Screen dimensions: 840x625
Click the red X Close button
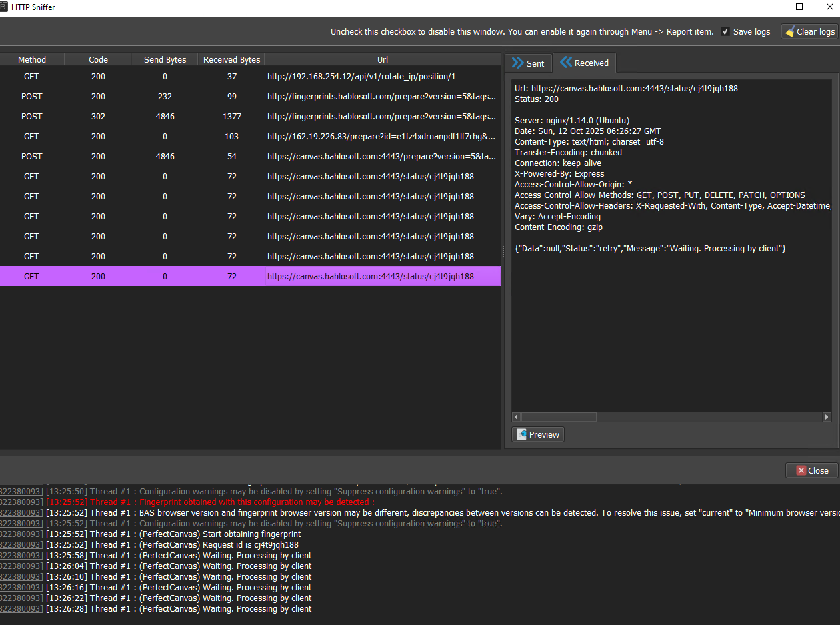tap(801, 470)
